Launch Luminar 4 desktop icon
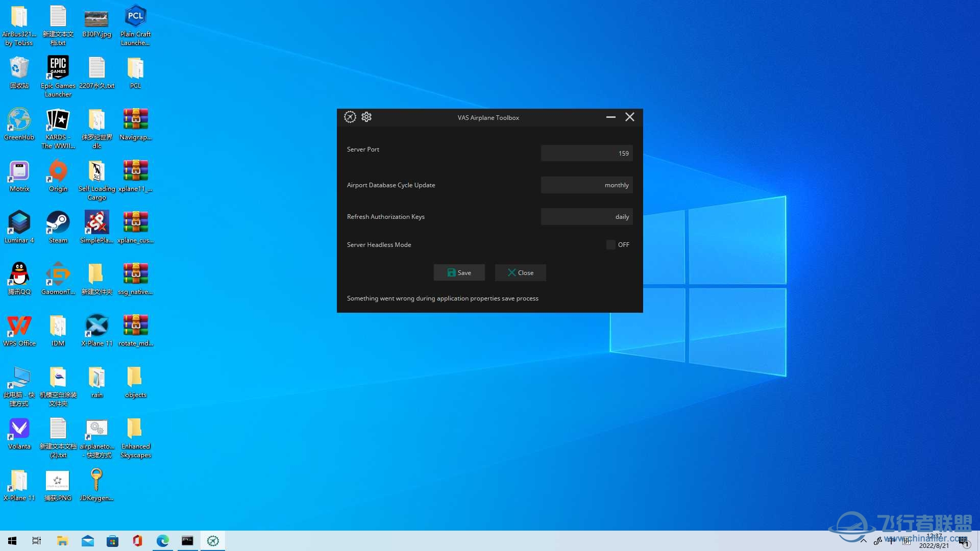Screen dimensions: 980x551 (18, 226)
